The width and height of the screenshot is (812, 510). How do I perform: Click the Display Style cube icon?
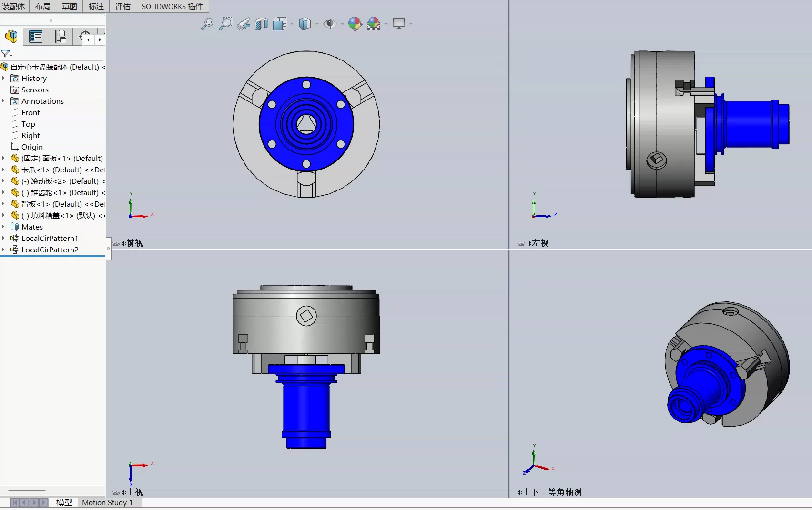pyautogui.click(x=305, y=23)
